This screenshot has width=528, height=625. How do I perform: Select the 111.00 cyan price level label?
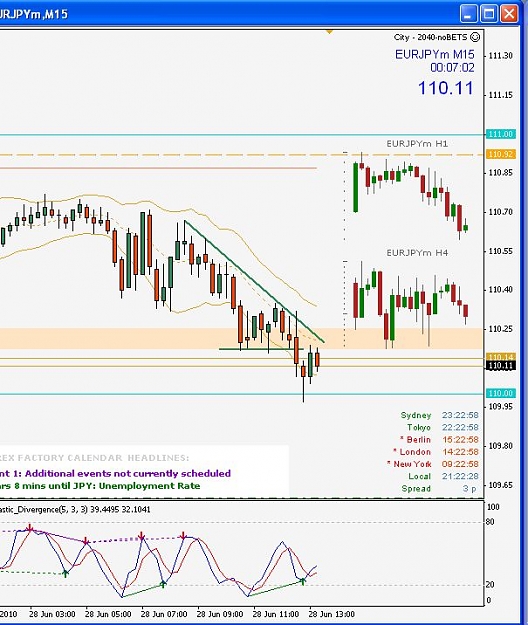click(501, 134)
